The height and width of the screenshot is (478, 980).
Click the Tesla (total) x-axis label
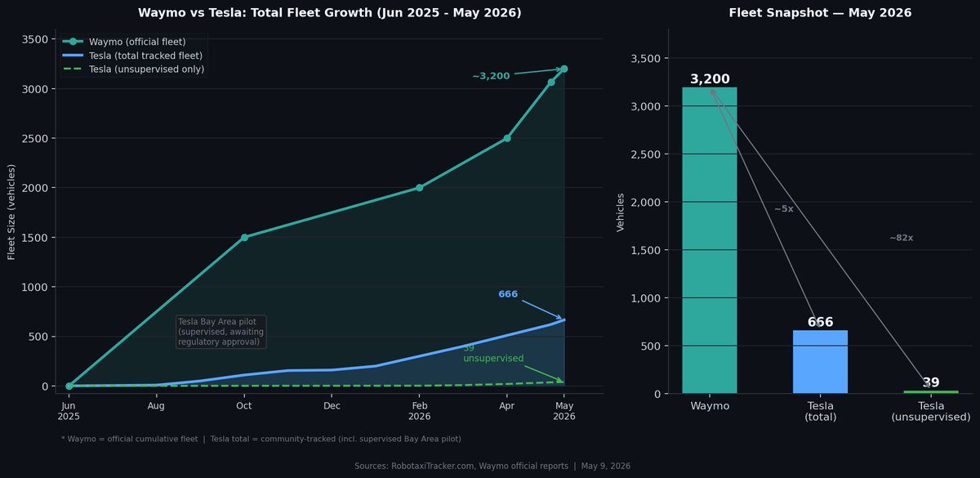coord(820,411)
